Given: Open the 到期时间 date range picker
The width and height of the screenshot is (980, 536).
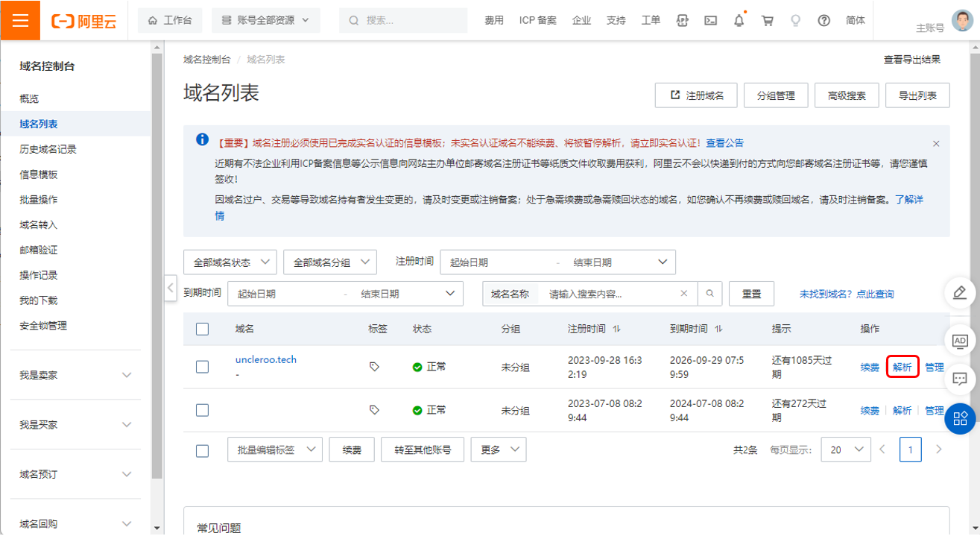Looking at the screenshot, I should click(x=346, y=294).
